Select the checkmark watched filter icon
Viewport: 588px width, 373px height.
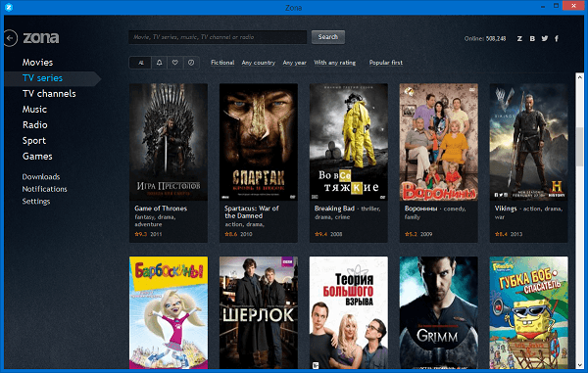[191, 63]
